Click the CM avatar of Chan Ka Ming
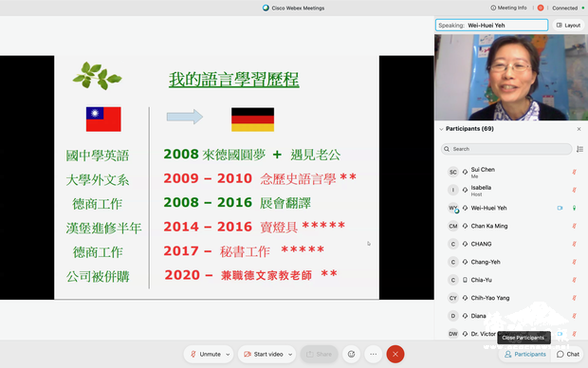Viewport: 588px width, 368px height. point(453,226)
